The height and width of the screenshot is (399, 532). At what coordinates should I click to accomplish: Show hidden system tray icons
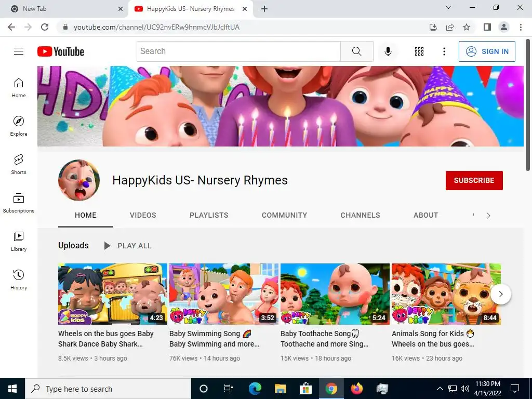[x=440, y=389]
